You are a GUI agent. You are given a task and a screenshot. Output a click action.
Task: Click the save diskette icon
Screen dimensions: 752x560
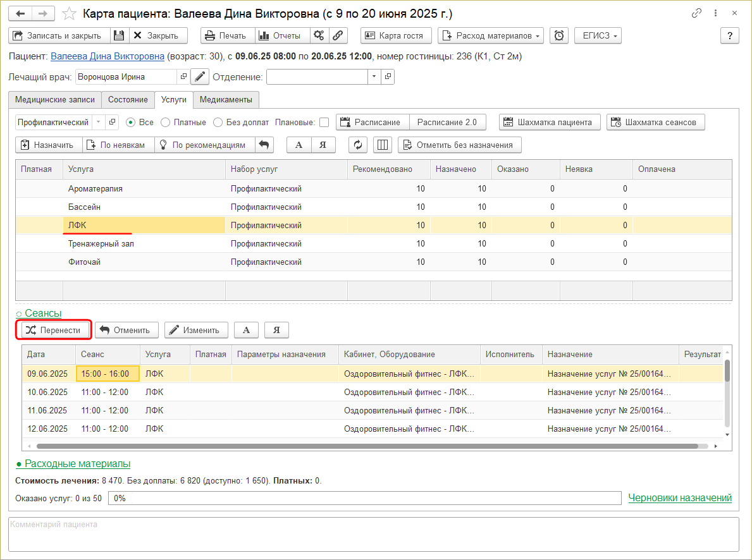click(x=120, y=36)
